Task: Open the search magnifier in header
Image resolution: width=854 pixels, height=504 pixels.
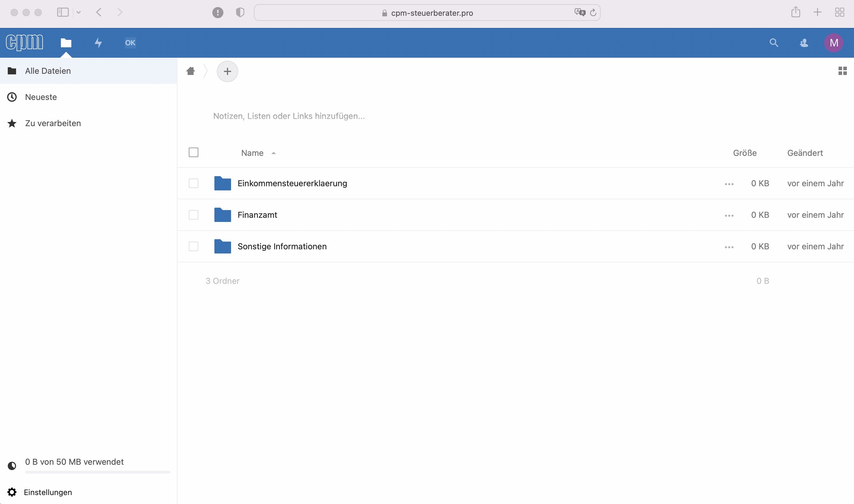Action: point(774,43)
